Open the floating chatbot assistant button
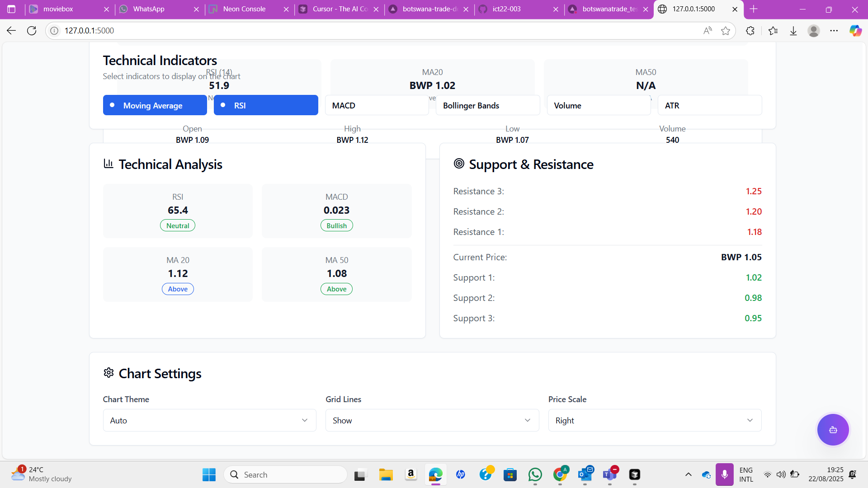This screenshot has width=868, height=488. click(833, 430)
